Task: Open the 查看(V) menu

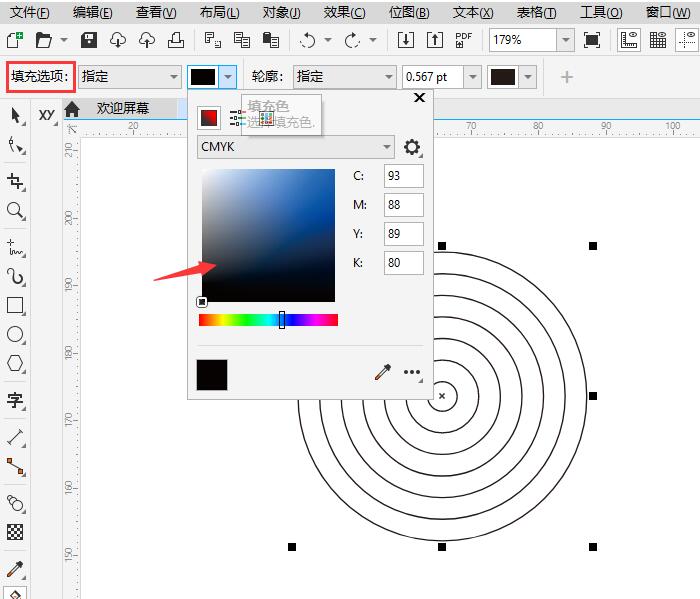Action: click(x=156, y=12)
